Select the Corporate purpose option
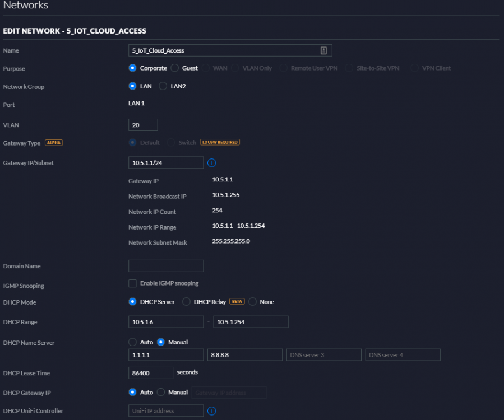 [132, 68]
